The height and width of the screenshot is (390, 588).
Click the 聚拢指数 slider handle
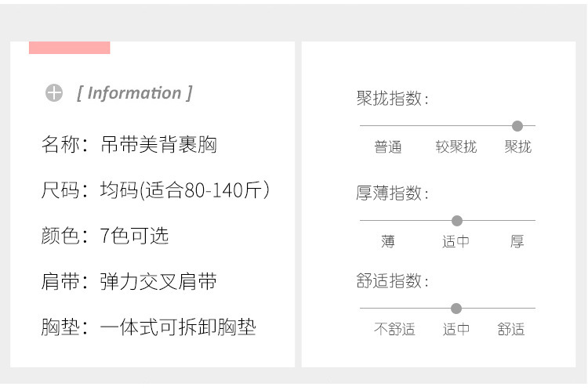click(517, 125)
